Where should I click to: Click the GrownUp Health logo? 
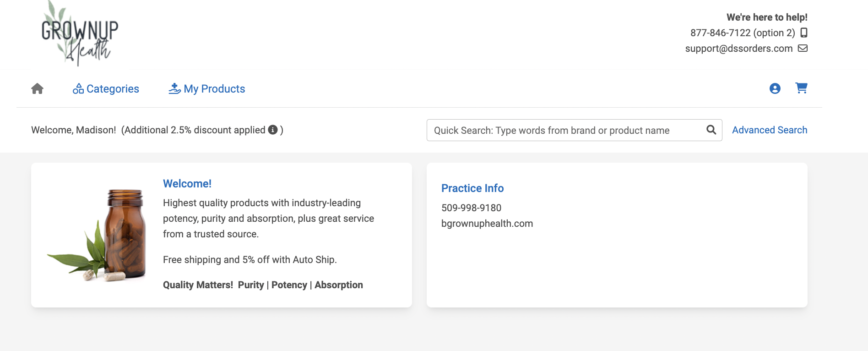tap(80, 33)
